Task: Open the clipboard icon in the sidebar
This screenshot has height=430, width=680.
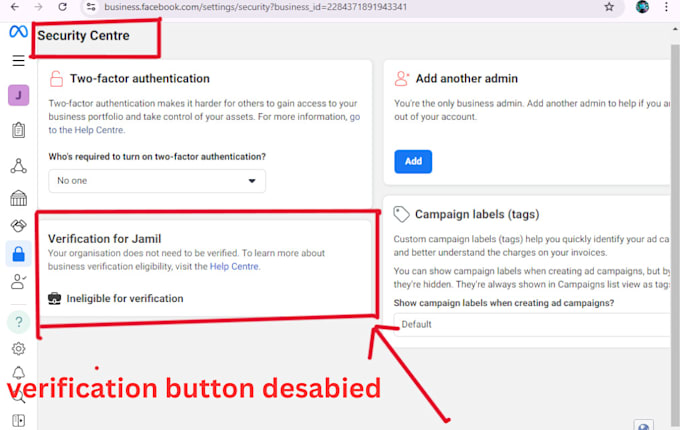Action: (x=18, y=130)
